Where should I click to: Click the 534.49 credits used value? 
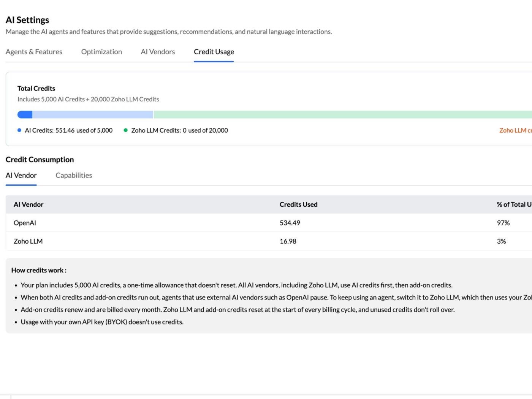[x=290, y=223]
